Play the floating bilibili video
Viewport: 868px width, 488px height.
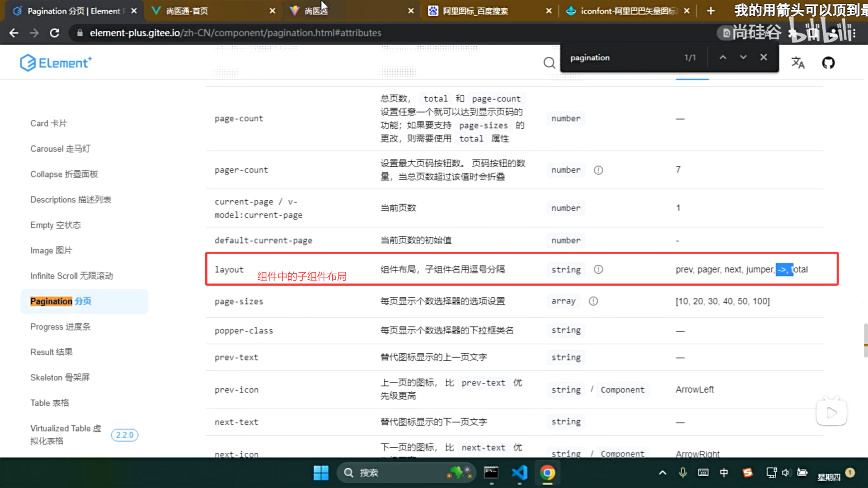tap(831, 412)
